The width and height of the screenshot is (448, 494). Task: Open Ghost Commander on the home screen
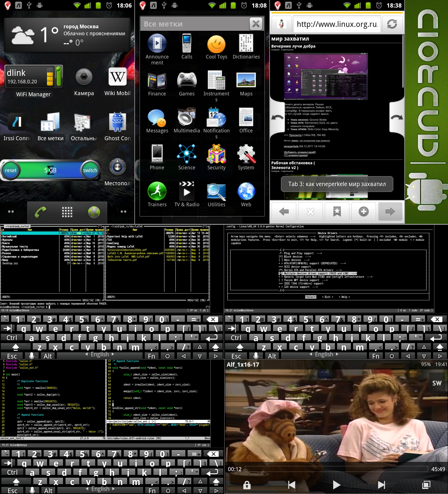click(117, 122)
